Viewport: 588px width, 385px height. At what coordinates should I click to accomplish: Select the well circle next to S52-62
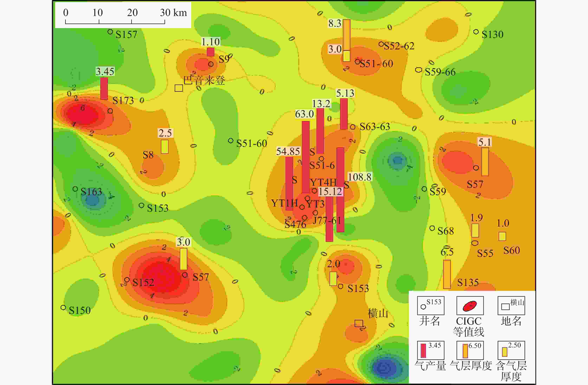tap(381, 44)
